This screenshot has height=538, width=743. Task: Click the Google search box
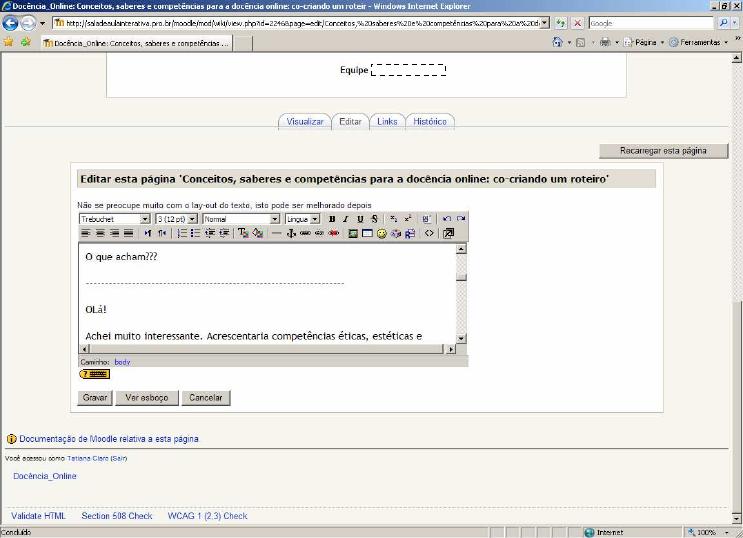650,22
